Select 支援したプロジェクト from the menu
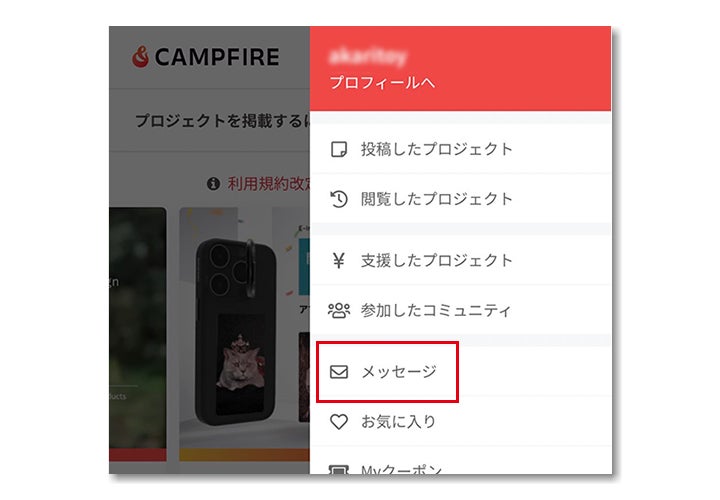 (x=461, y=260)
